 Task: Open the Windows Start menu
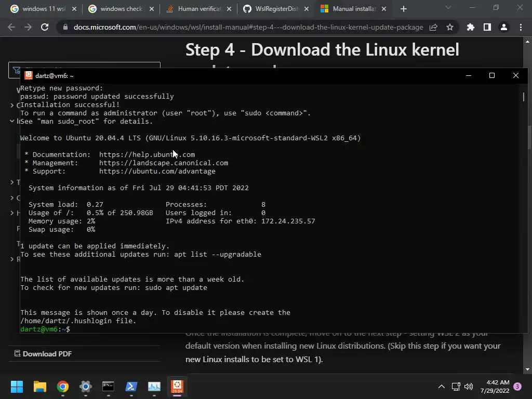point(17,387)
